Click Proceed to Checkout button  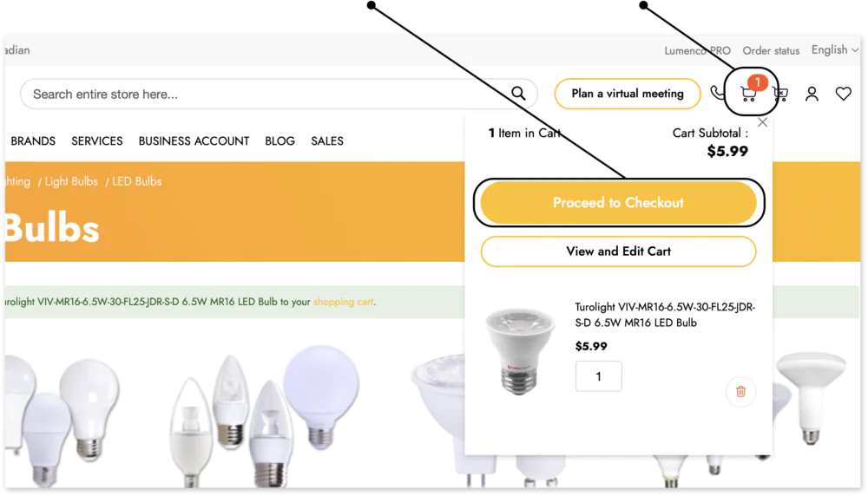618,202
